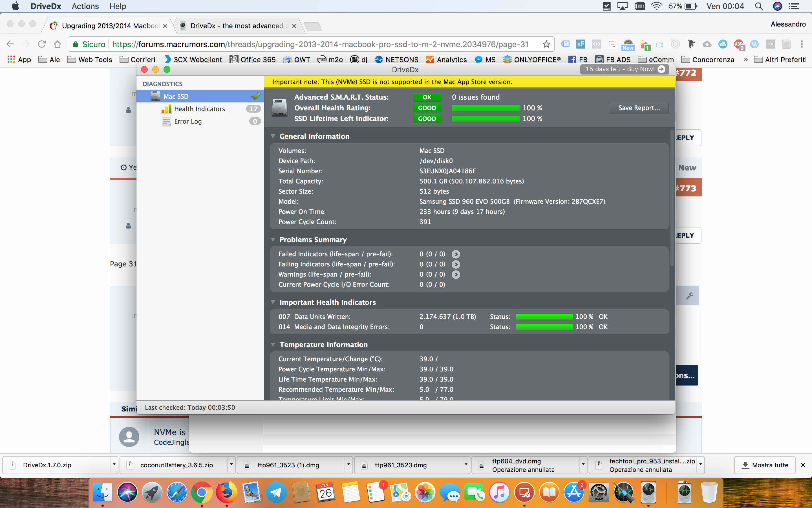Collapse the Important Health Indicators section
812x508 pixels.
click(x=273, y=302)
